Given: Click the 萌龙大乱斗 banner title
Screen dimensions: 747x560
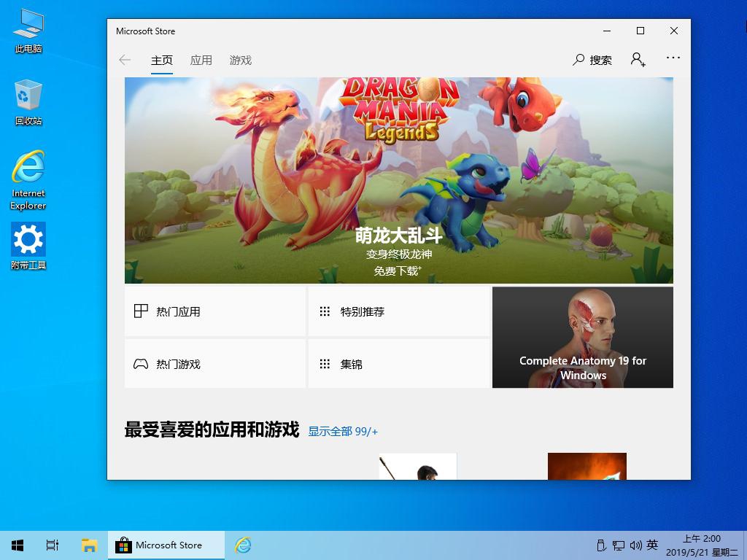Looking at the screenshot, I should tap(399, 236).
